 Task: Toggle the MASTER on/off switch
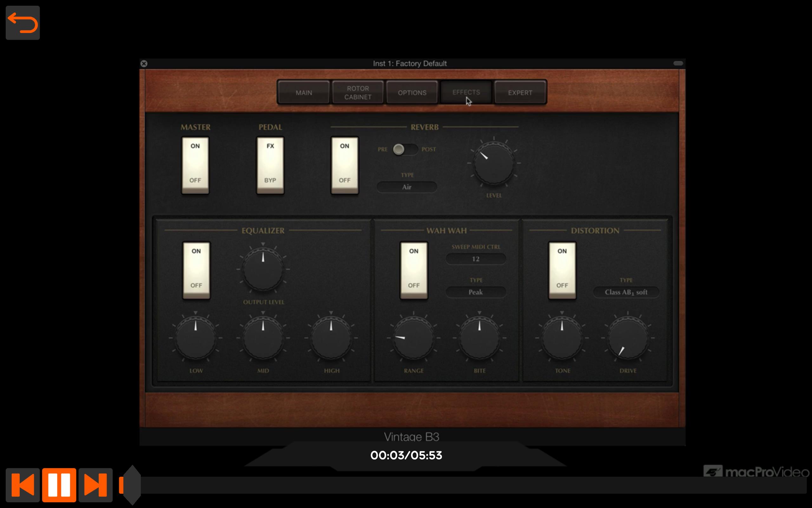(x=195, y=165)
